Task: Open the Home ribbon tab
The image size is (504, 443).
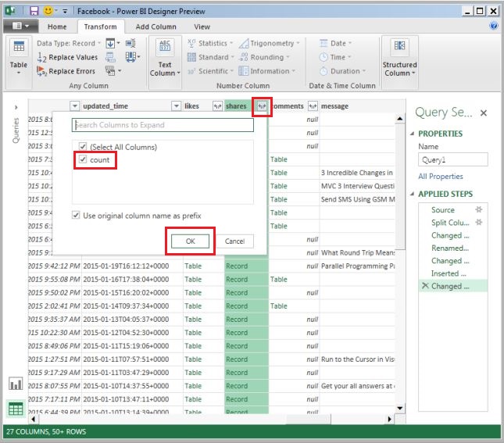Action: click(57, 27)
